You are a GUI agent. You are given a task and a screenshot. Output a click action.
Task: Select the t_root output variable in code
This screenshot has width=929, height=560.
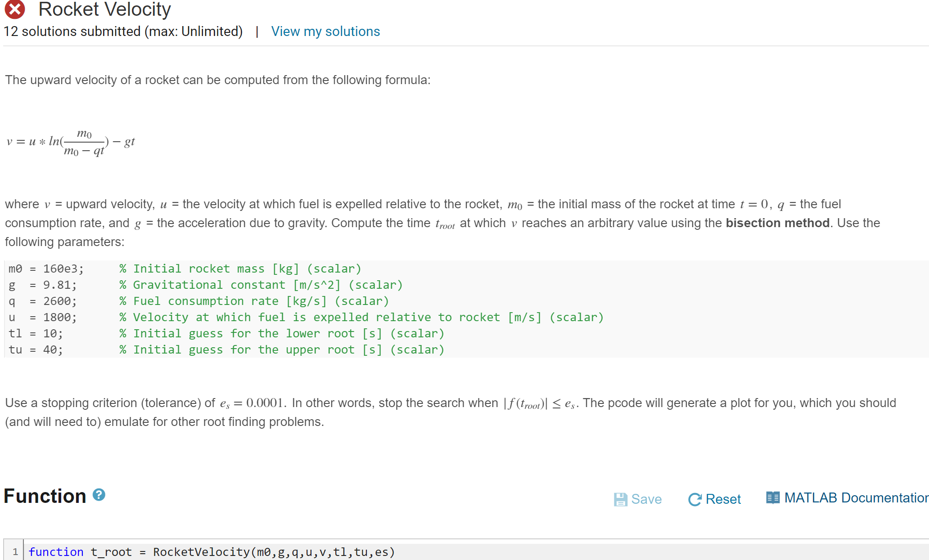(111, 552)
